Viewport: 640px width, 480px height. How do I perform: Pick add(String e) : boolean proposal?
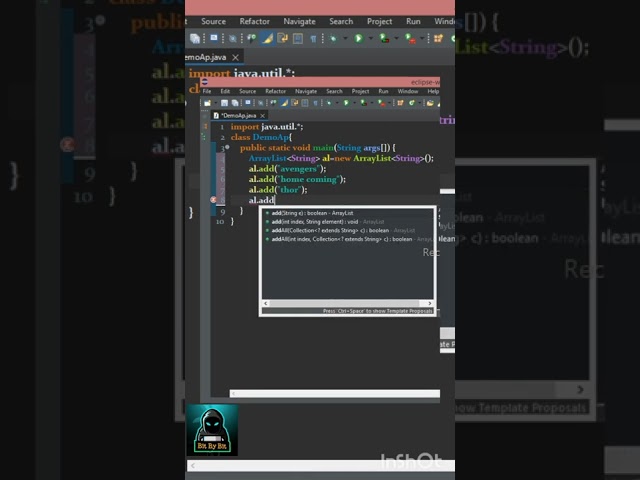(312, 213)
